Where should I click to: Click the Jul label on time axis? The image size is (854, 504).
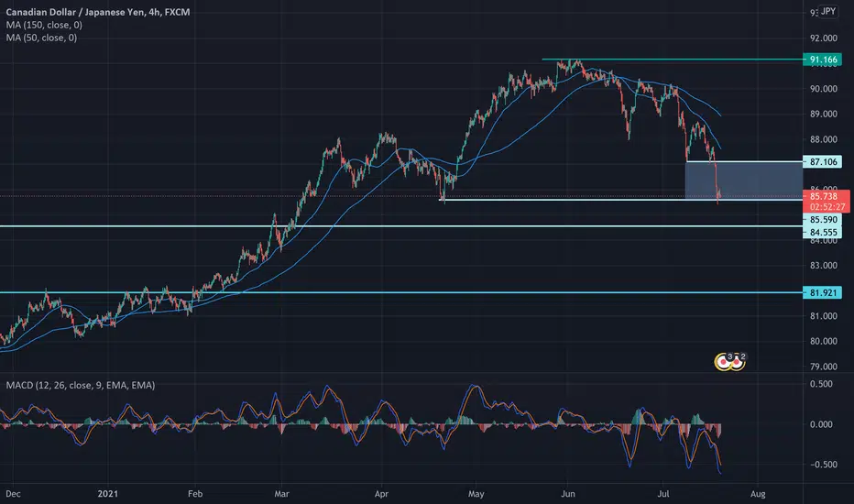[663, 494]
